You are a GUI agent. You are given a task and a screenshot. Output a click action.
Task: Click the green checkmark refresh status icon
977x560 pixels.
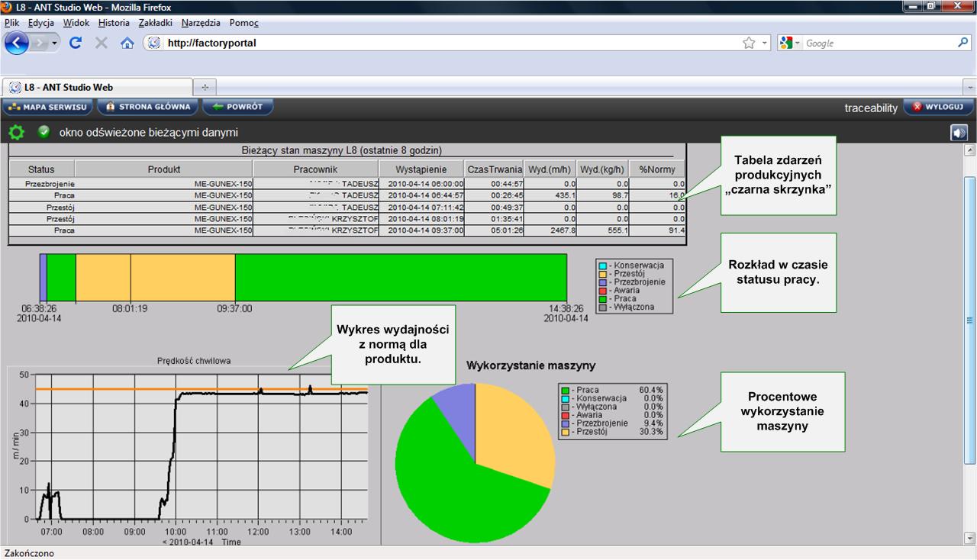coord(44,131)
